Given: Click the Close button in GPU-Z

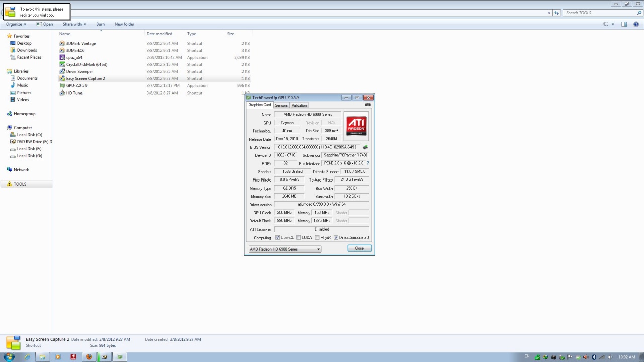Looking at the screenshot, I should [x=359, y=248].
